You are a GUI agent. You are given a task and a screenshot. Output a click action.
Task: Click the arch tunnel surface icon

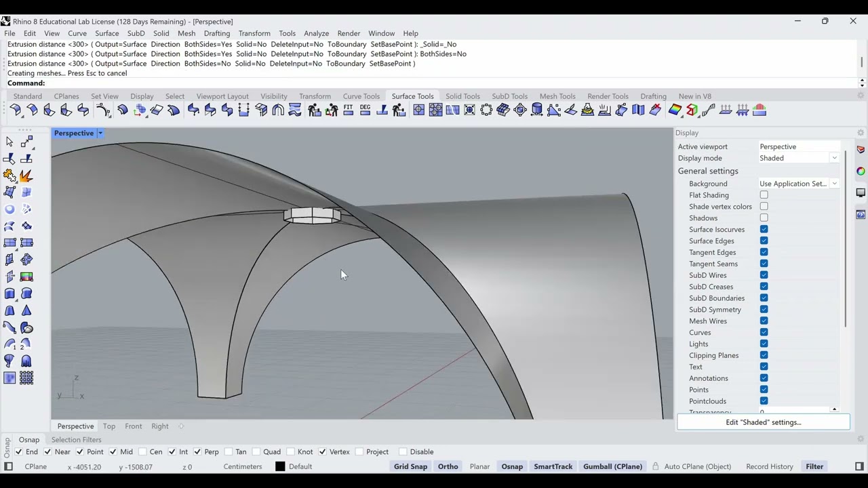pos(278,110)
